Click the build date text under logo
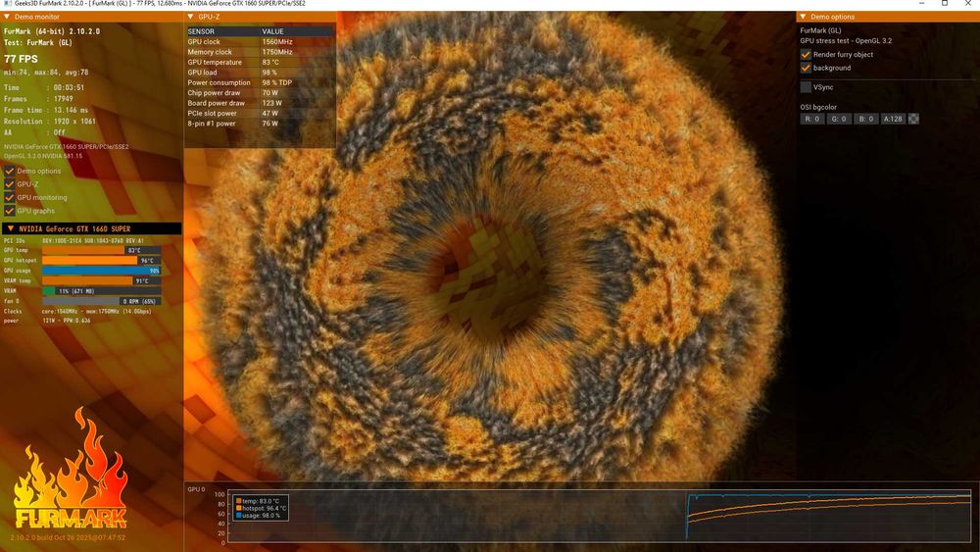980x552 pixels. pyautogui.click(x=69, y=537)
